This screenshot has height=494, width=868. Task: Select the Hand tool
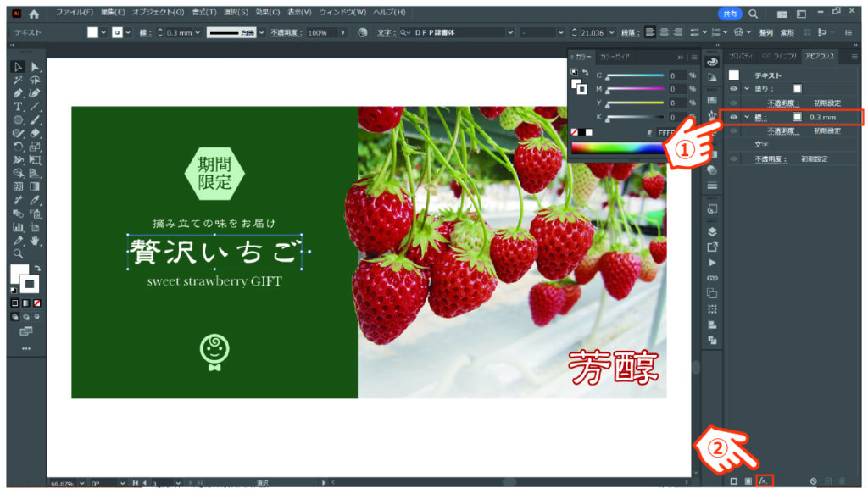35,241
